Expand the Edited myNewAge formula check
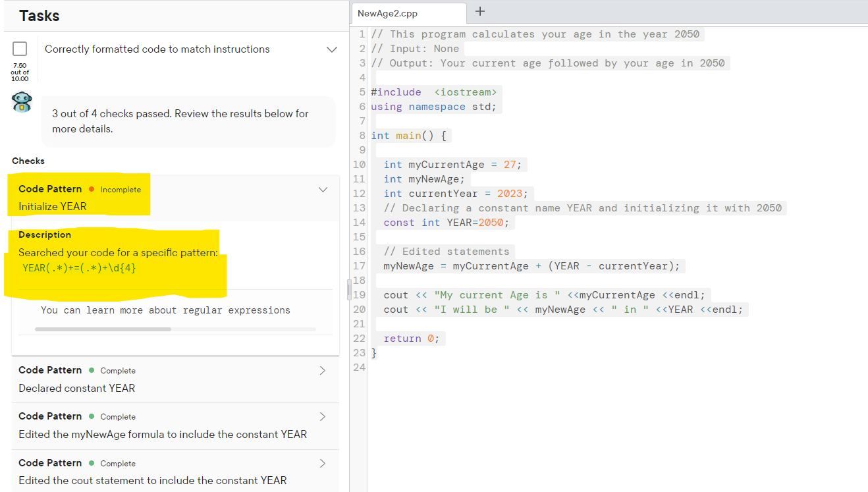This screenshot has width=868, height=492. 322,416
